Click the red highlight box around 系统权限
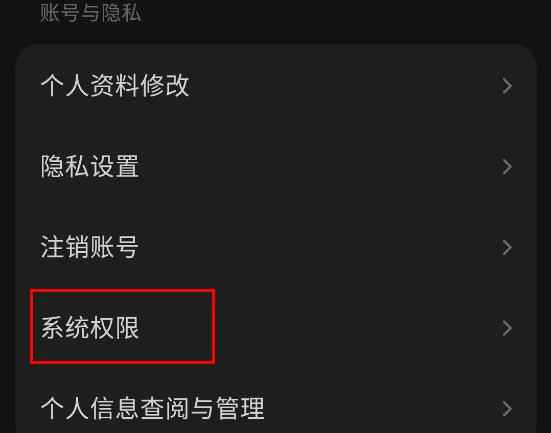The width and height of the screenshot is (551, 433). pos(123,327)
